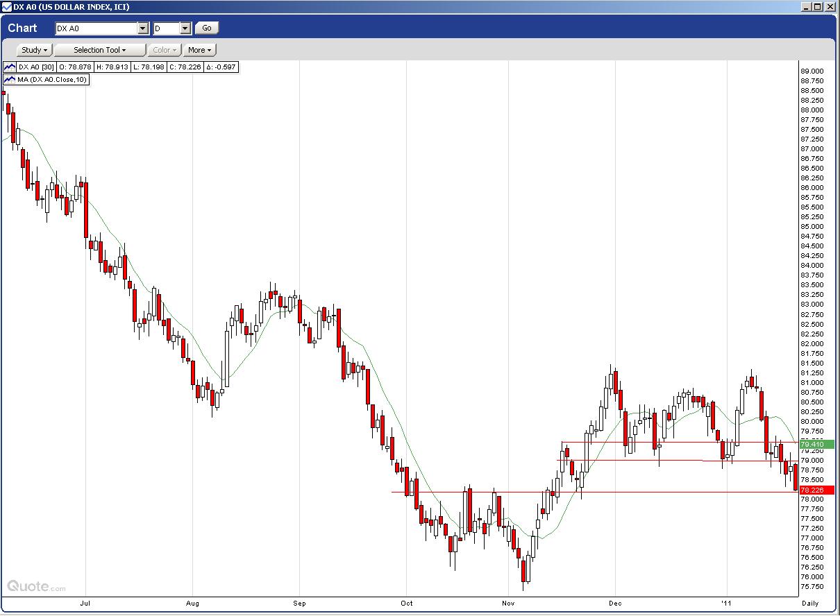Click the D interval field
Screen dimensions: 840x616
click(x=166, y=28)
